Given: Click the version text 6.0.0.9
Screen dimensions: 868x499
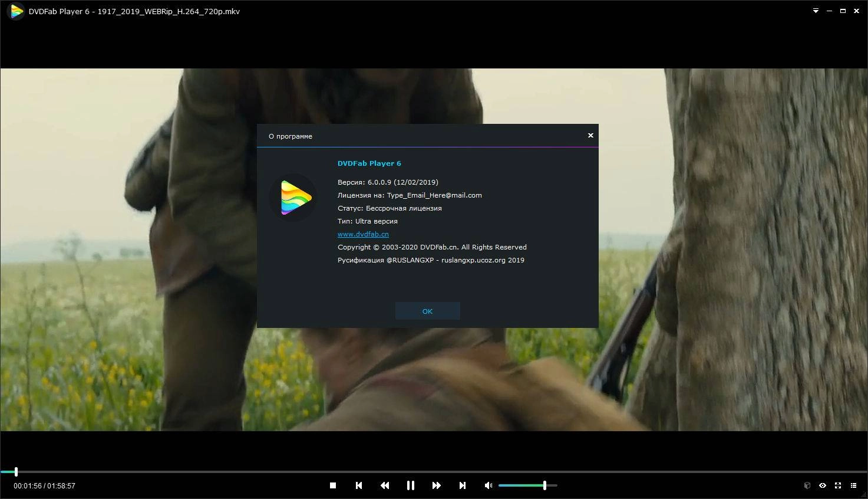Looking at the screenshot, I should tap(388, 182).
